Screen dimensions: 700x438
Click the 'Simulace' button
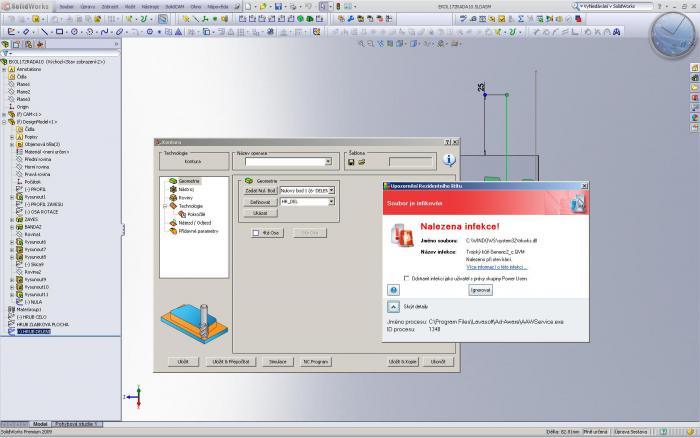275,360
